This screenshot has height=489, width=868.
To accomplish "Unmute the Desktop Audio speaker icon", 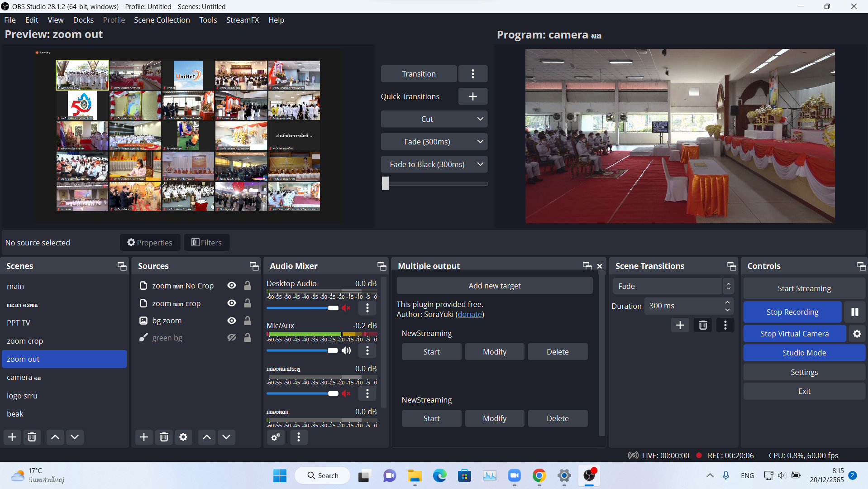I will pos(346,308).
